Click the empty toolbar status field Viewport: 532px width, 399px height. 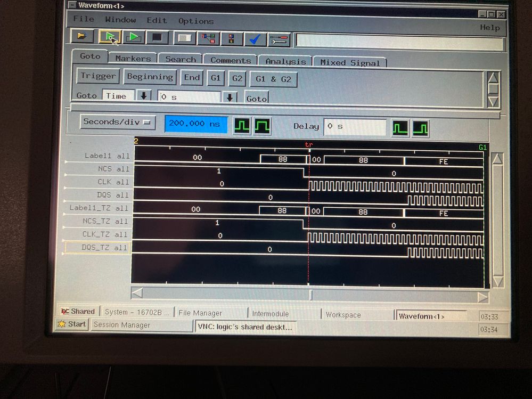[399, 43]
